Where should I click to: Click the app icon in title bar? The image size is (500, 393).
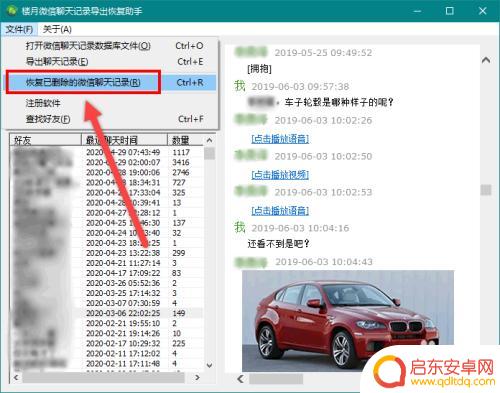coord(11,11)
